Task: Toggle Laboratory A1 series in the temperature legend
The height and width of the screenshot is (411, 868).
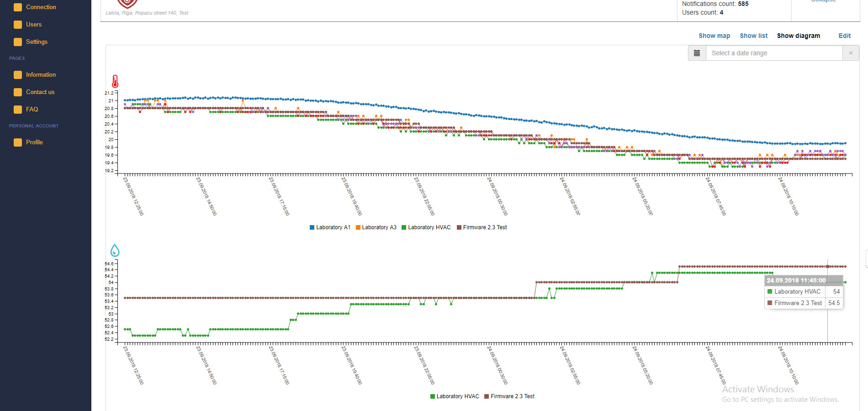Action: point(330,227)
